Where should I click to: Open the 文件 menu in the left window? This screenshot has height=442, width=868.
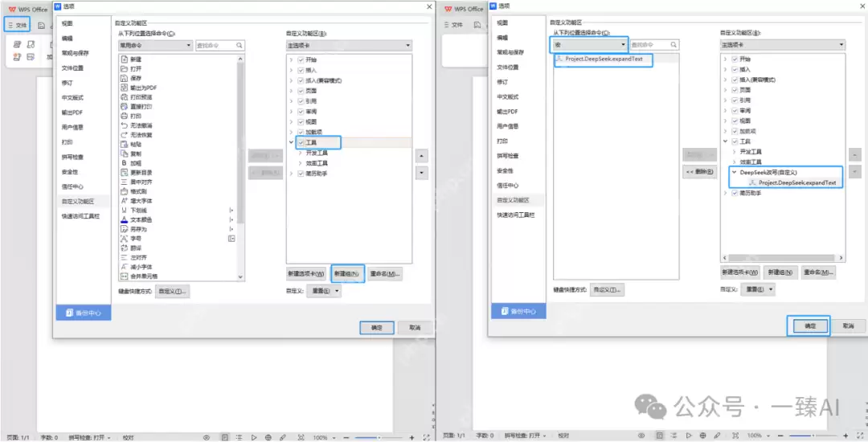coord(18,25)
